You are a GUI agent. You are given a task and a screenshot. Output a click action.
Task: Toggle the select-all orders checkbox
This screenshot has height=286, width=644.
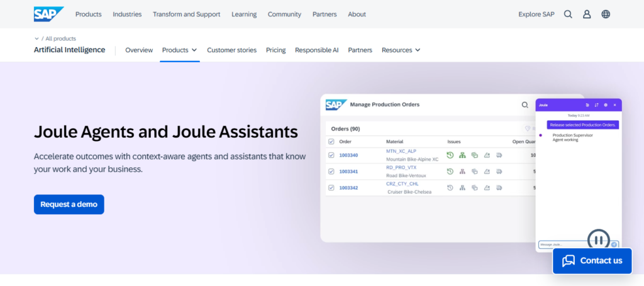pyautogui.click(x=331, y=141)
